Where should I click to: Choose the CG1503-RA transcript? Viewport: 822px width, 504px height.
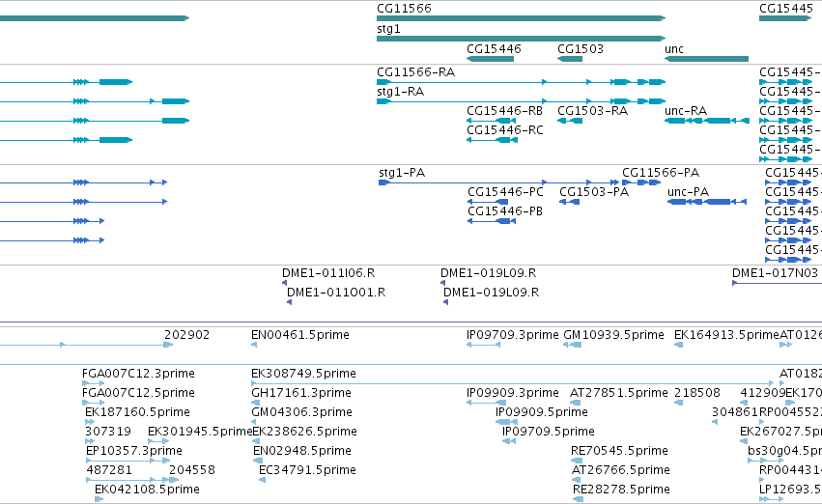click(570, 121)
